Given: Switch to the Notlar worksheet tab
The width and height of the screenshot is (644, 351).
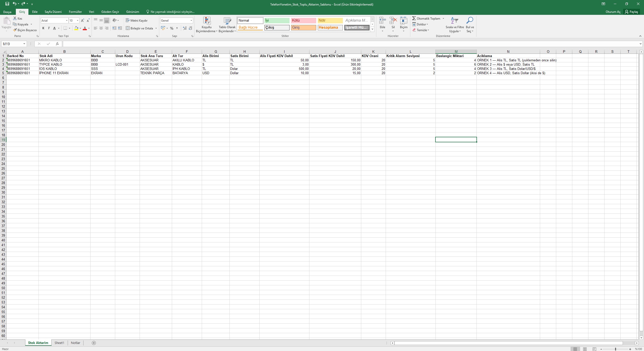Looking at the screenshot, I should coord(75,343).
